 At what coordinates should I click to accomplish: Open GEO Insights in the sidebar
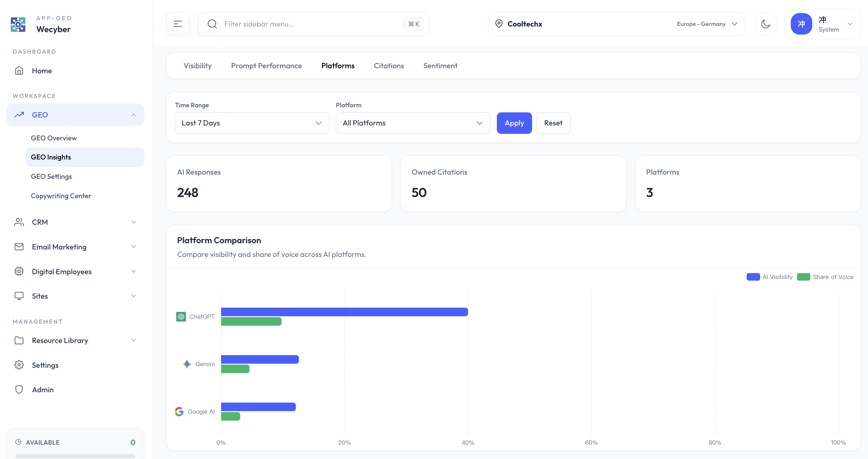pyautogui.click(x=85, y=157)
